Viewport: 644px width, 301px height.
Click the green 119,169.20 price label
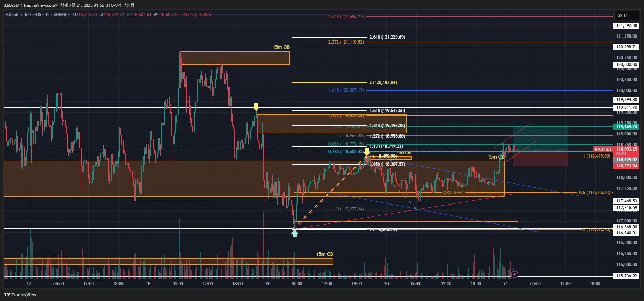click(x=626, y=127)
